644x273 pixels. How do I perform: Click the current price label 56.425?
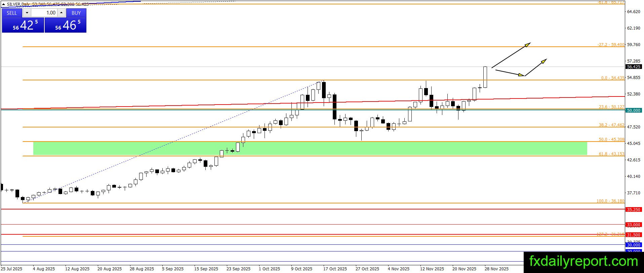pos(634,67)
